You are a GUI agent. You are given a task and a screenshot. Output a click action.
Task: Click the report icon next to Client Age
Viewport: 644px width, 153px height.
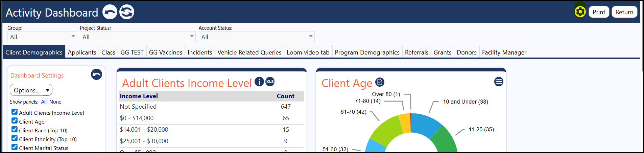(380, 82)
